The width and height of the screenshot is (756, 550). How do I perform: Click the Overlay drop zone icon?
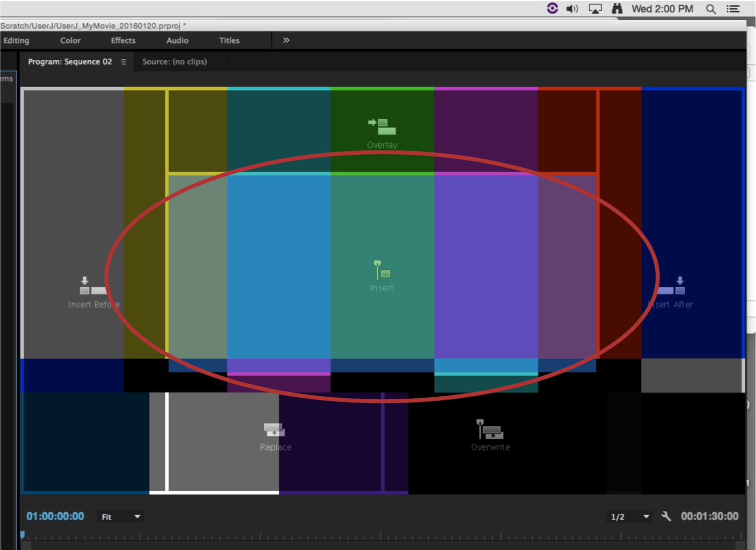[x=382, y=127]
